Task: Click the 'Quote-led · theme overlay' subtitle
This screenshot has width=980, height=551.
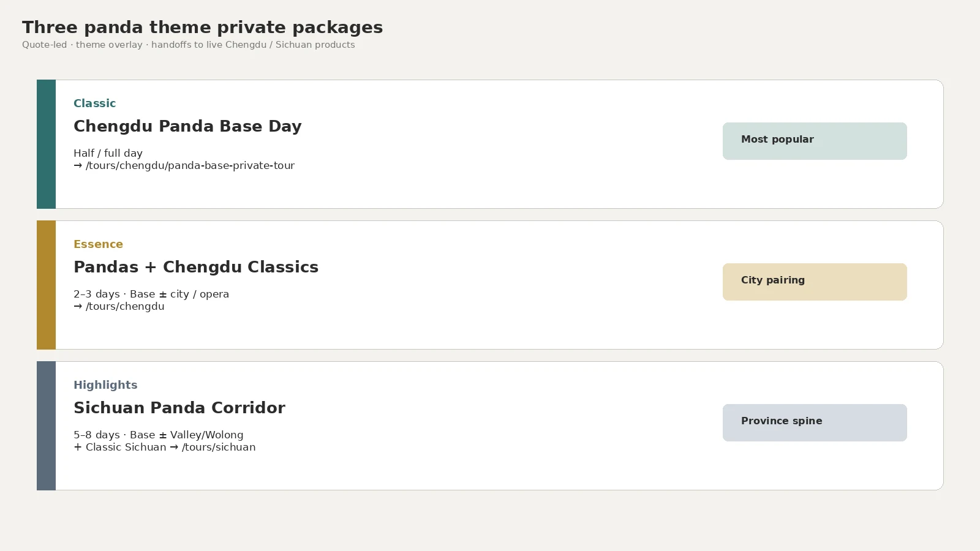Action: tap(188, 45)
